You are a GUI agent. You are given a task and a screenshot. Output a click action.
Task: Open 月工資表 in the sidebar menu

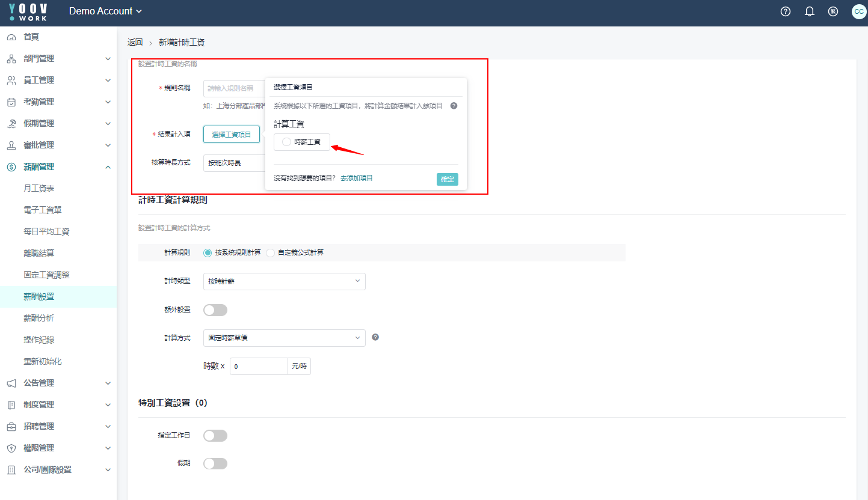click(x=39, y=189)
